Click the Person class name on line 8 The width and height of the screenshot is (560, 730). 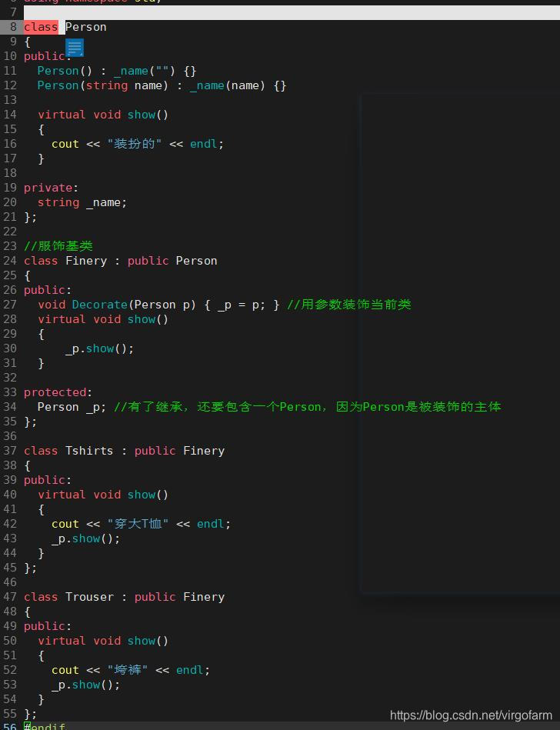coord(85,27)
